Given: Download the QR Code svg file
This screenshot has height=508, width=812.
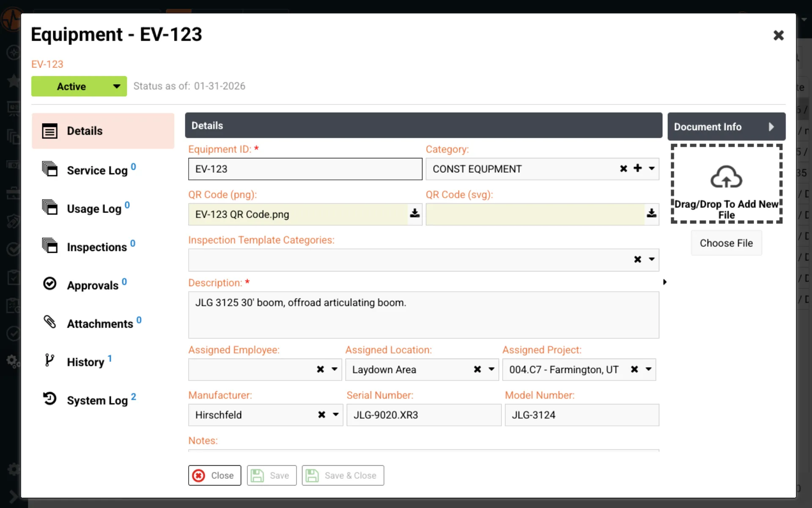Looking at the screenshot, I should tap(651, 213).
